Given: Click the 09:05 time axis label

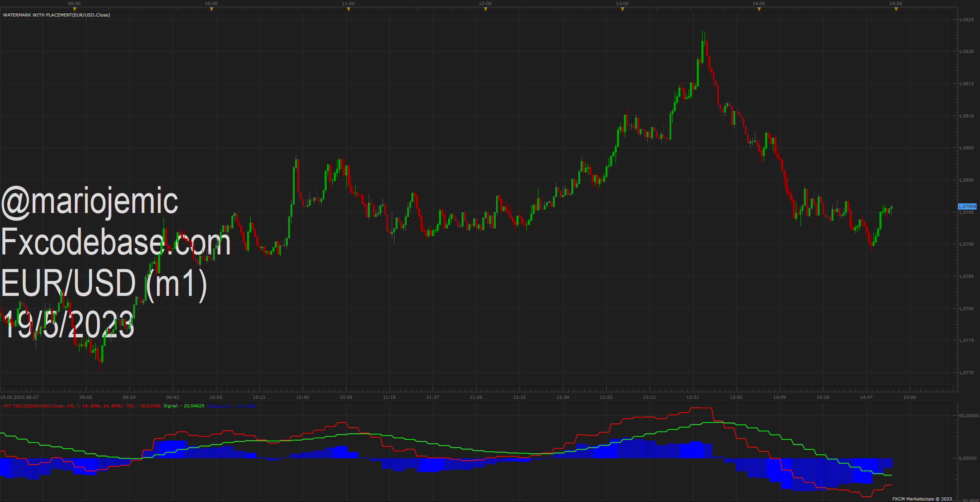Looking at the screenshot, I should (x=86, y=397).
